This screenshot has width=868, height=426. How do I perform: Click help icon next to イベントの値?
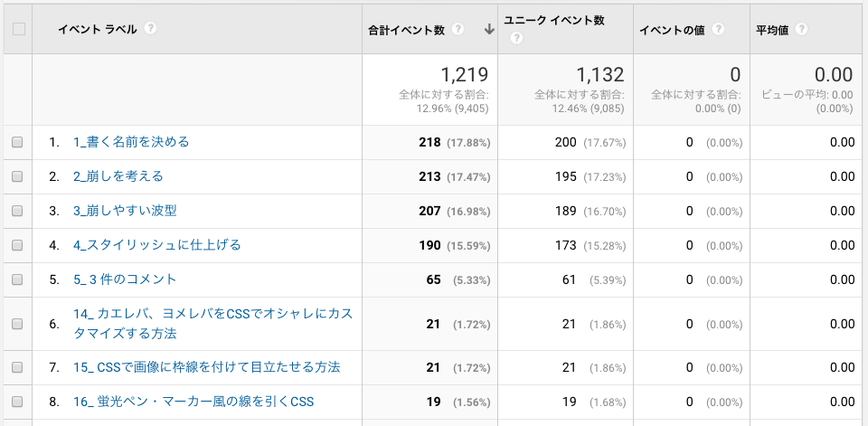(x=718, y=29)
